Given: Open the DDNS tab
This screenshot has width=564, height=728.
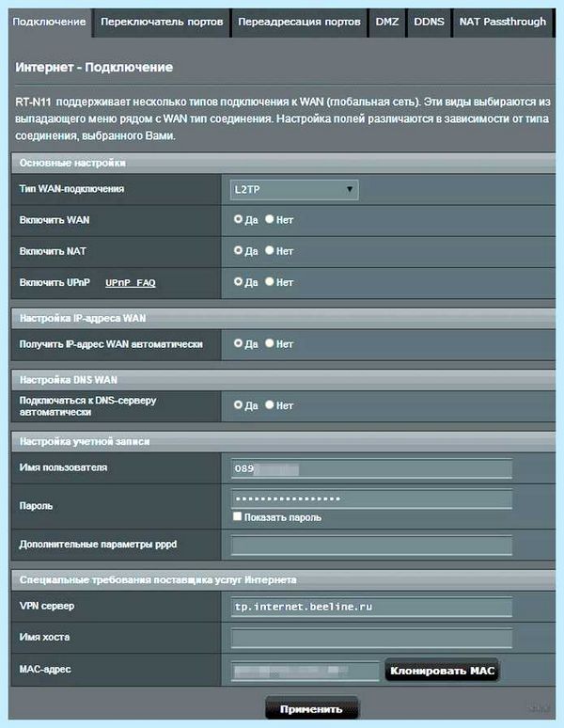Looking at the screenshot, I should (429, 23).
